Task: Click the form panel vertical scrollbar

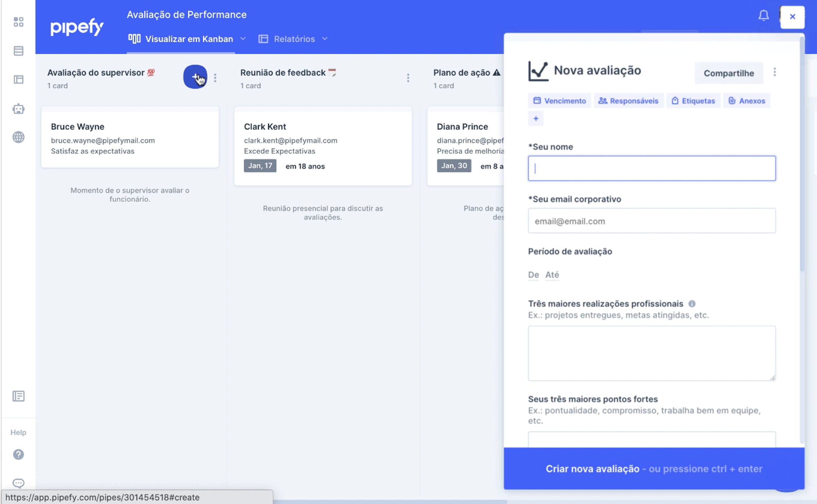Action: [802, 153]
